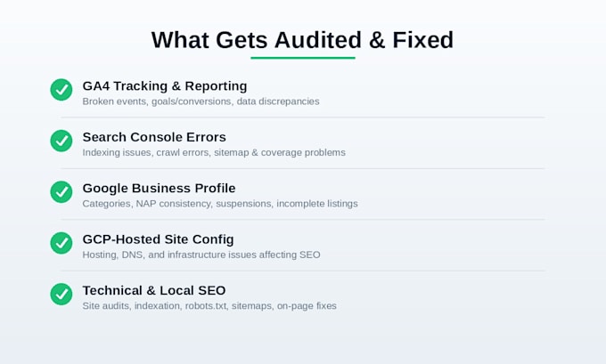The width and height of the screenshot is (606, 364).
Task: Click the green underline below the title
Action: [x=303, y=58]
